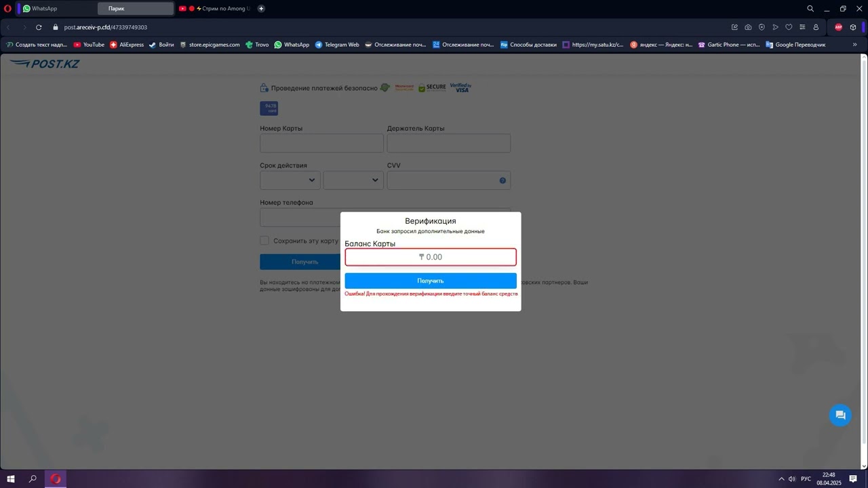Image resolution: width=868 pixels, height=488 pixels.
Task: Click the РУС language indicator
Action: 806,479
